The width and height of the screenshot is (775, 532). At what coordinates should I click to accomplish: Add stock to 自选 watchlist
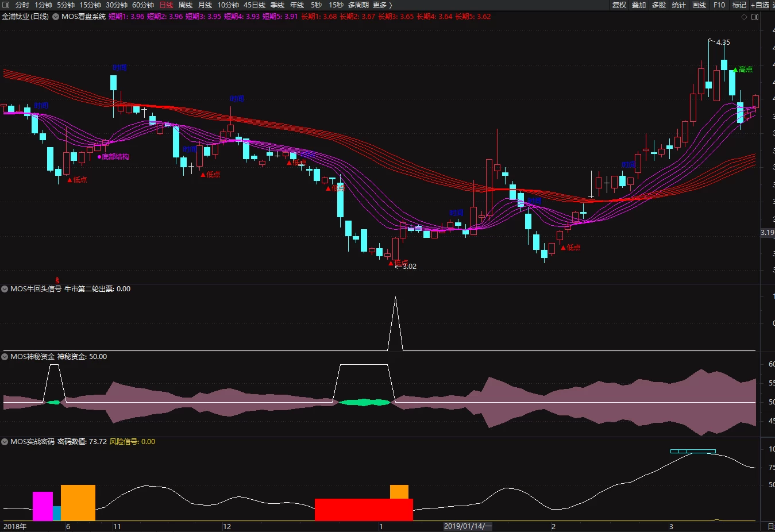[760, 5]
